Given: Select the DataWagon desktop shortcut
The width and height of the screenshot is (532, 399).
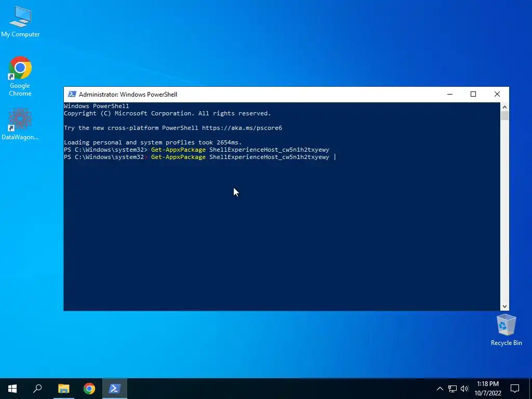Looking at the screenshot, I should 20,124.
